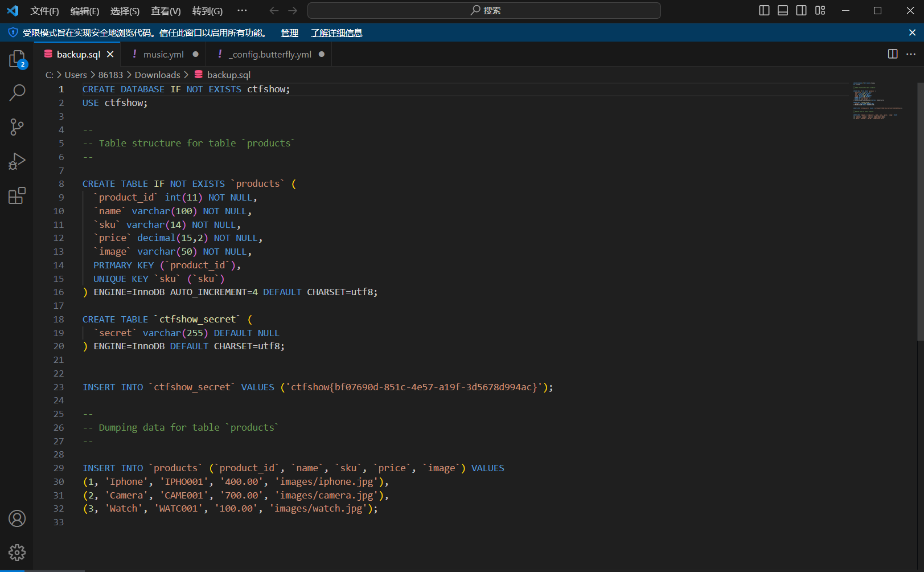The image size is (924, 572).
Task: Toggle the primary side bar layout icon
Action: tap(765, 10)
